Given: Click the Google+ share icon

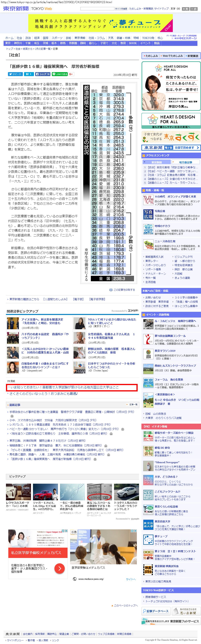Looking at the screenshot, I should (71, 74).
